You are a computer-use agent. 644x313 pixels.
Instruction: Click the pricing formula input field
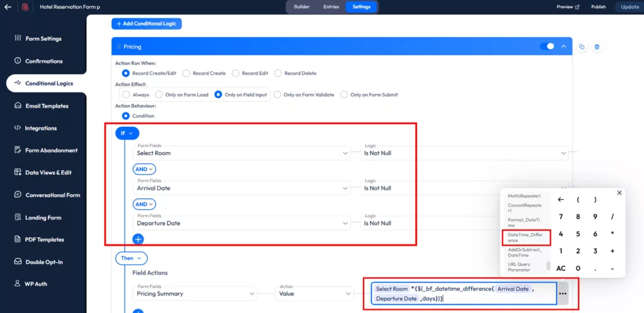click(x=463, y=294)
